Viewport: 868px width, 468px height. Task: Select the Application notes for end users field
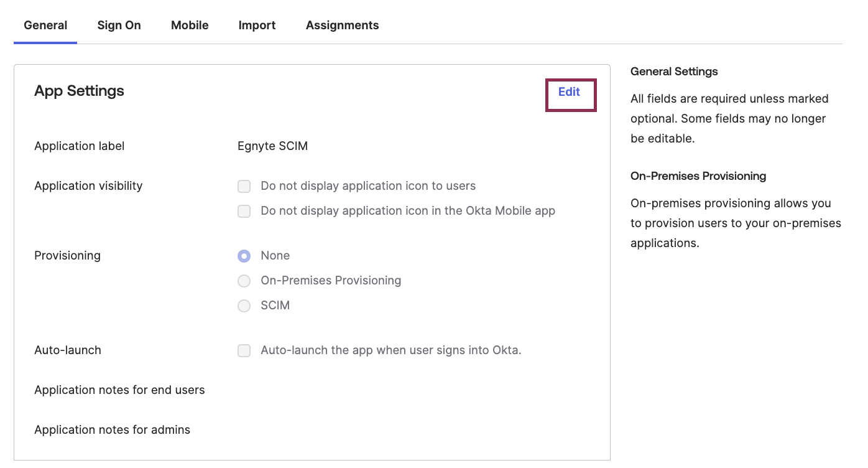(x=119, y=390)
